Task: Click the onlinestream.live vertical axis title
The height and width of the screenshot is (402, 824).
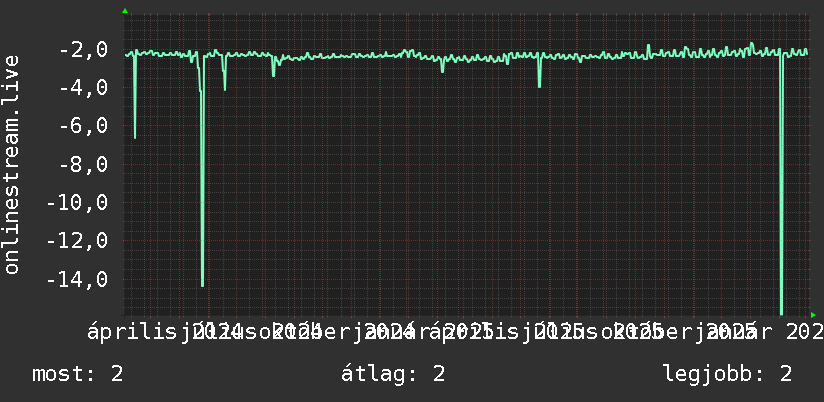Action: point(12,164)
